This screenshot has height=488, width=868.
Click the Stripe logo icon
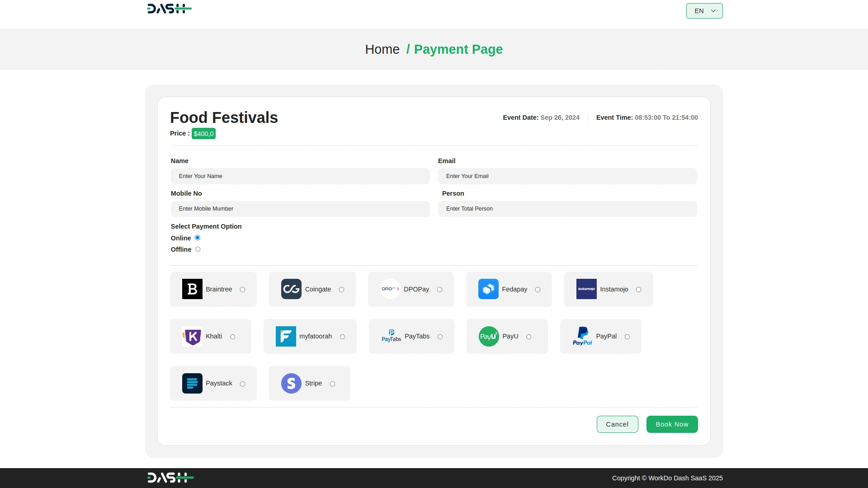coord(291,384)
